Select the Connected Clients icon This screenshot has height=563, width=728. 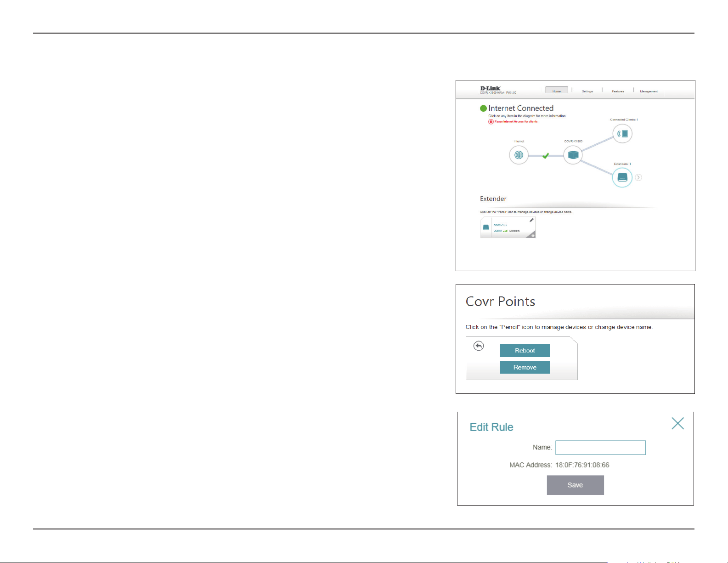(622, 134)
